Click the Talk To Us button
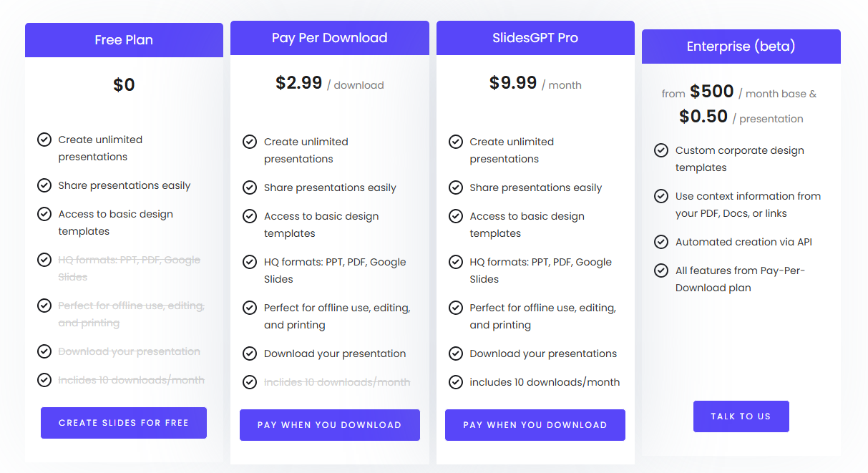868x473 pixels. [x=741, y=416]
